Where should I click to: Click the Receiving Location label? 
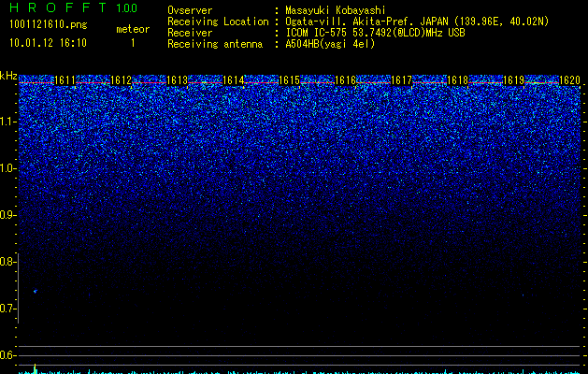pyautogui.click(x=218, y=22)
